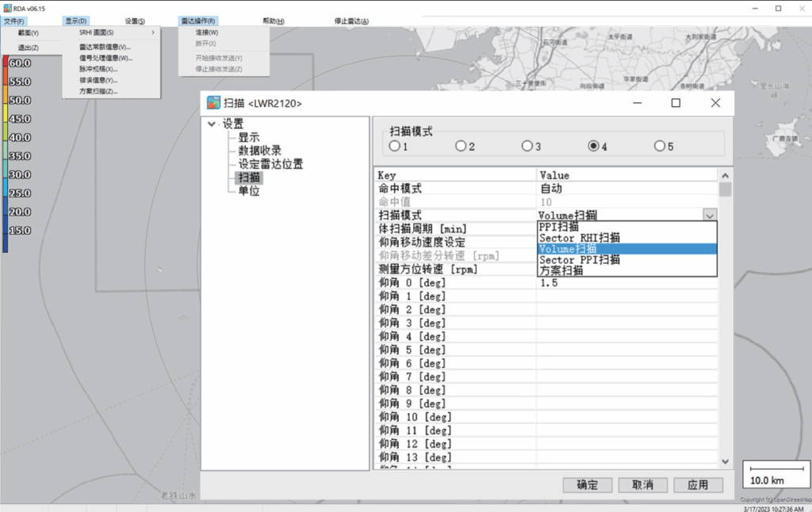Collapse the 设置 tree node
This screenshot has height=512, width=812.
[212, 124]
